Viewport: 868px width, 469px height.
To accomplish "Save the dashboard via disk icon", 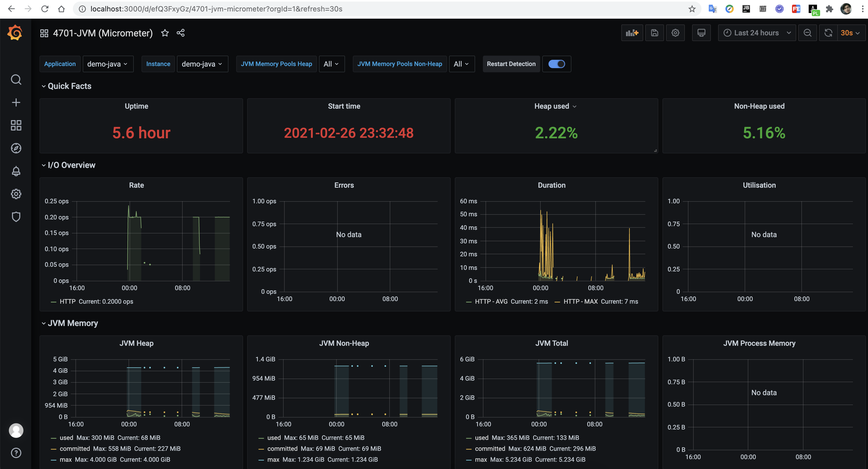I will click(654, 33).
